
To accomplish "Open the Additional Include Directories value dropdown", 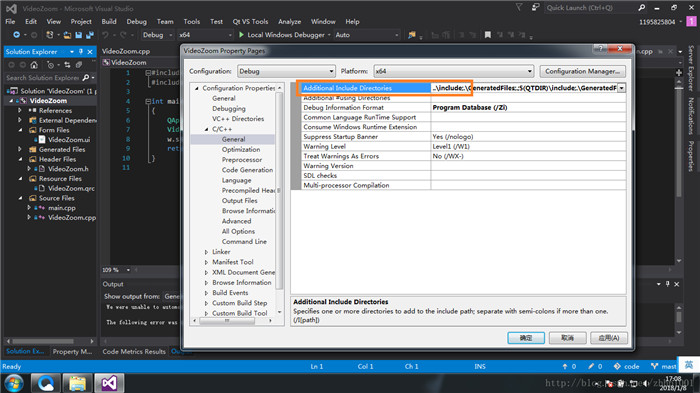I will 621,88.
